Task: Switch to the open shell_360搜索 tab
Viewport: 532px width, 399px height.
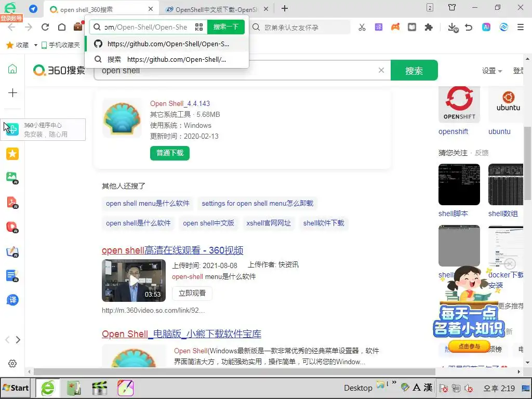Action: point(100,9)
